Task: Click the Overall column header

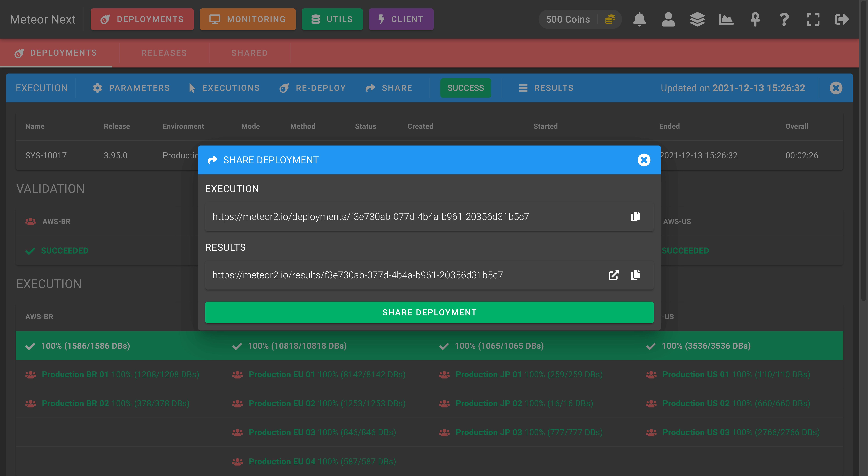Action: (797, 126)
